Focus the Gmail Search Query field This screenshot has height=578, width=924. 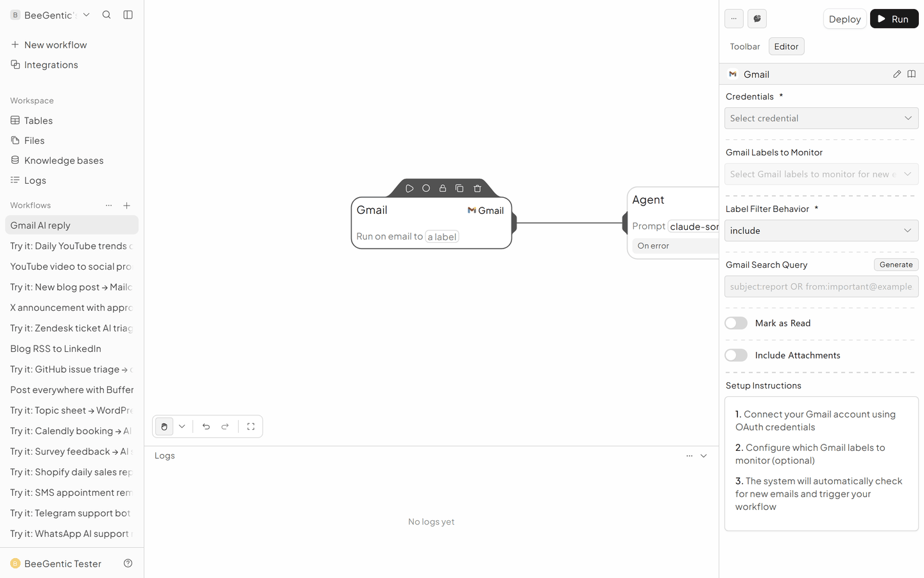[821, 286]
